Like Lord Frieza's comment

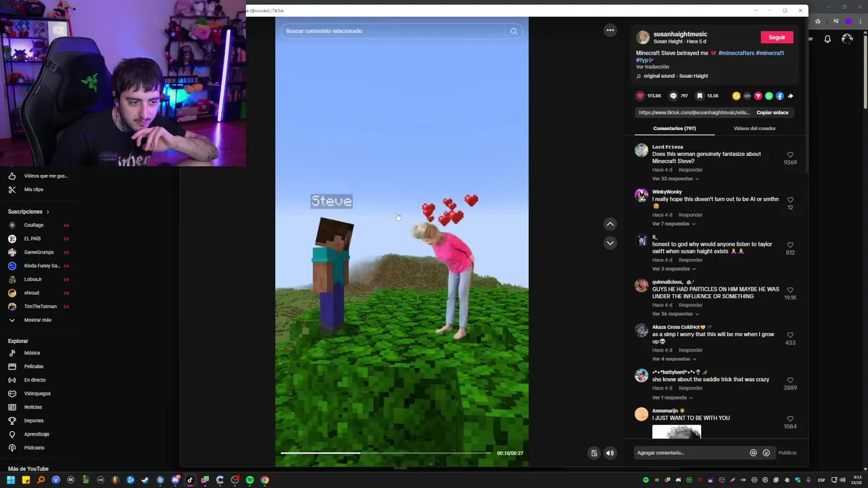pyautogui.click(x=790, y=155)
